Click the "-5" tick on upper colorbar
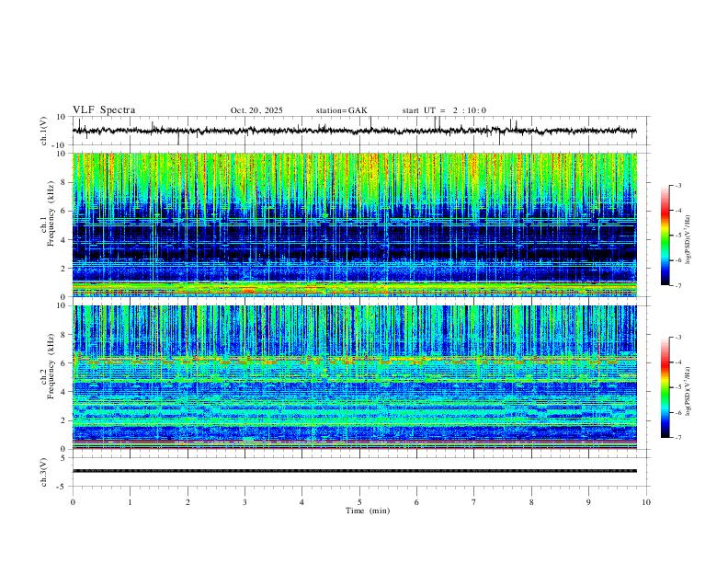Image resolution: width=728 pixels, height=563 pixels. (x=677, y=236)
